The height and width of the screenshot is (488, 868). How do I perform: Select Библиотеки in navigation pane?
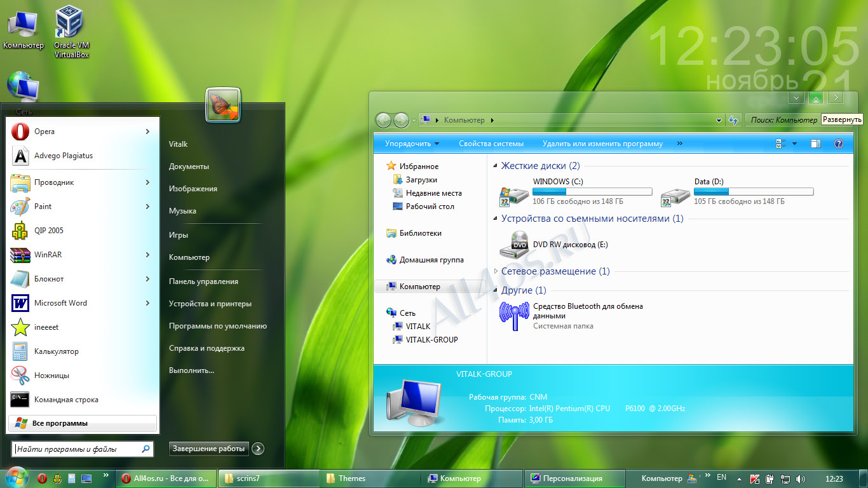[414, 233]
